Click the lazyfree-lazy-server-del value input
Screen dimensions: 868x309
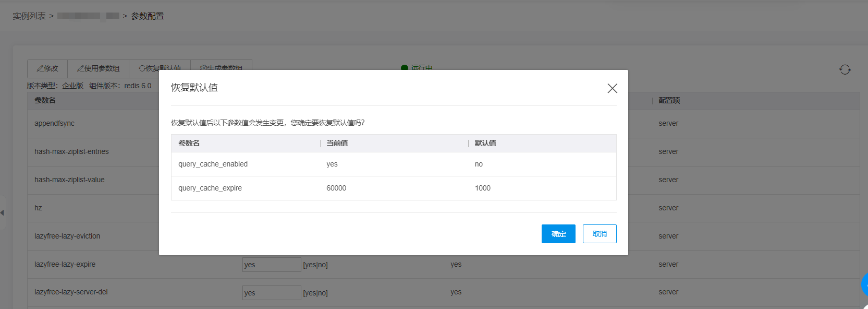click(x=271, y=293)
